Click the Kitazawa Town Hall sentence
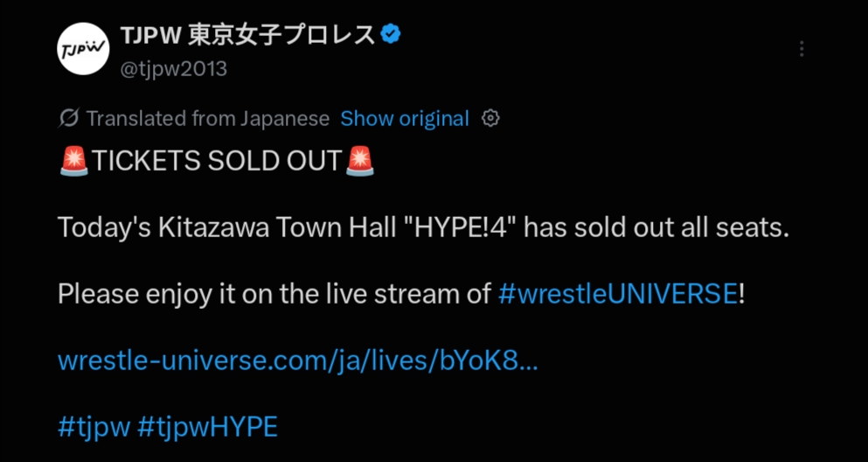Viewport: 868px width, 462px height. point(423,227)
